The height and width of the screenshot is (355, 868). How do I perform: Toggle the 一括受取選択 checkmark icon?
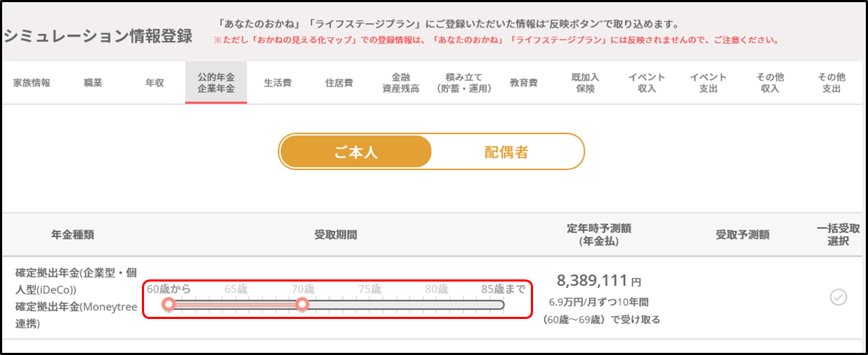pos(838,297)
